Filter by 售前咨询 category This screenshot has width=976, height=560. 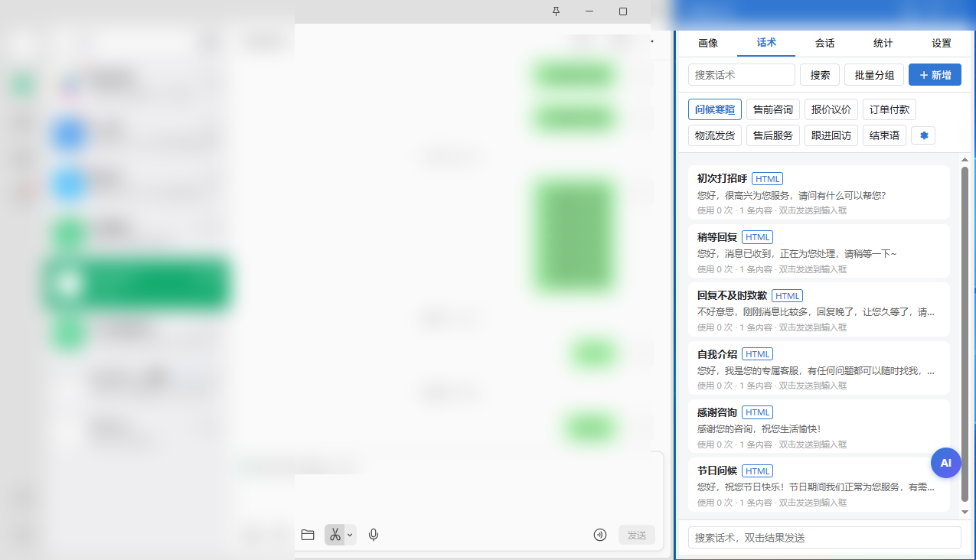(773, 109)
